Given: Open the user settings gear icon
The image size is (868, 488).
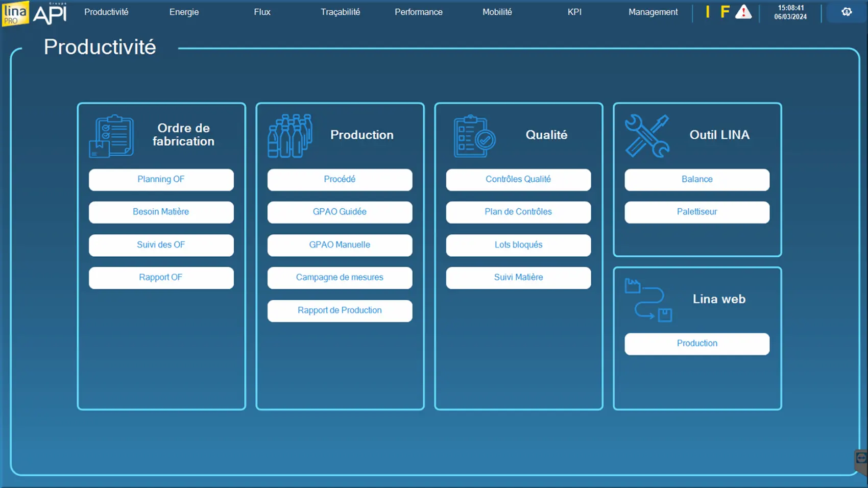Looking at the screenshot, I should click(x=847, y=12).
